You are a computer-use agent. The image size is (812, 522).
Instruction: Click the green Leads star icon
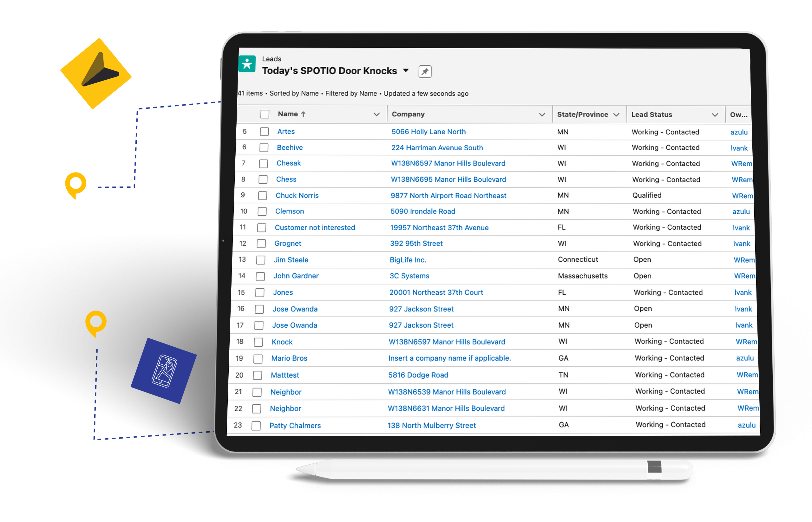(247, 64)
